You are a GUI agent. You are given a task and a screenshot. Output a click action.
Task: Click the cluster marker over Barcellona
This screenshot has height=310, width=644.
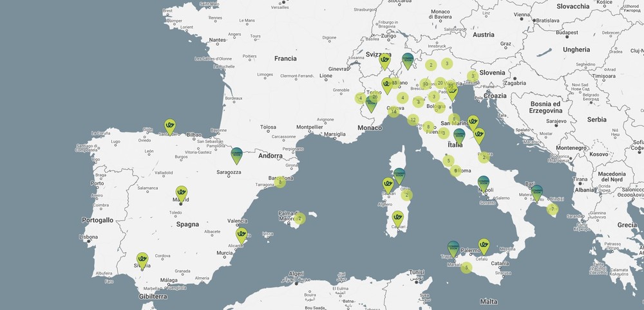[x=279, y=183]
